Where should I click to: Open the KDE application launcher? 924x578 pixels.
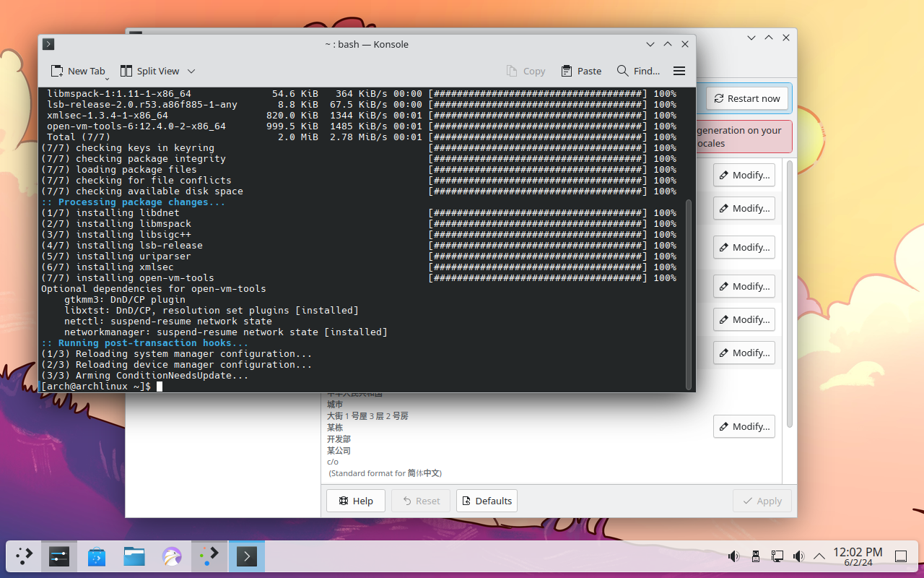click(x=24, y=556)
